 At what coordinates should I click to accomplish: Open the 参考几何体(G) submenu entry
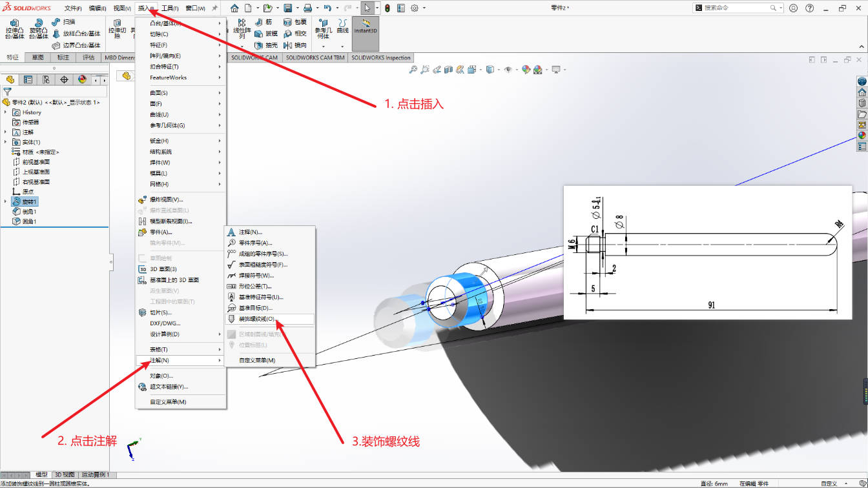click(x=181, y=125)
